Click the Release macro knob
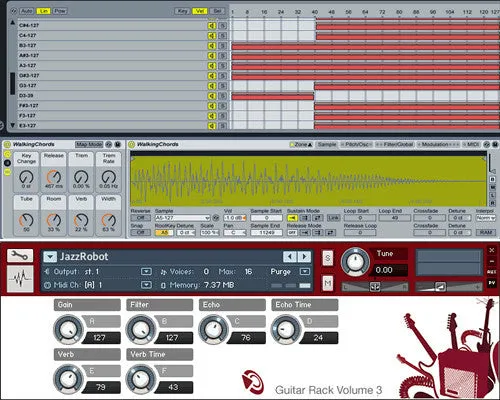The width and height of the screenshot is (500, 400). [x=54, y=176]
